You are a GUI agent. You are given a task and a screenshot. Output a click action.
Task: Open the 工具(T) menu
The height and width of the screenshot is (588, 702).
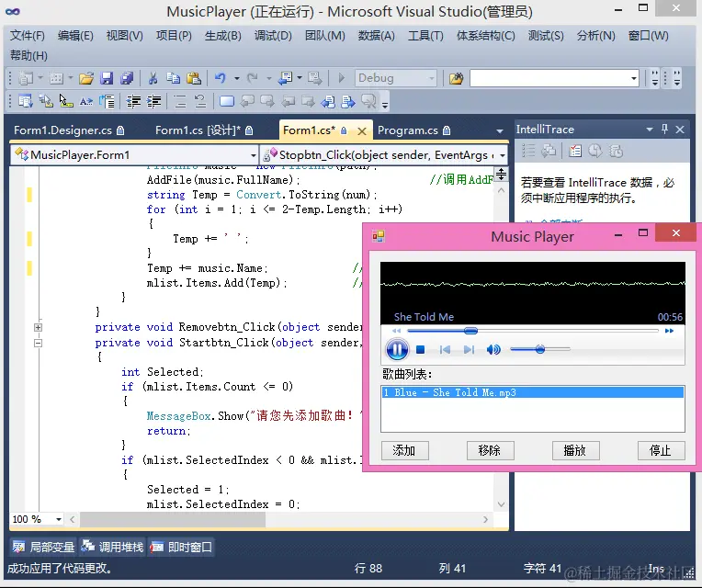point(425,35)
